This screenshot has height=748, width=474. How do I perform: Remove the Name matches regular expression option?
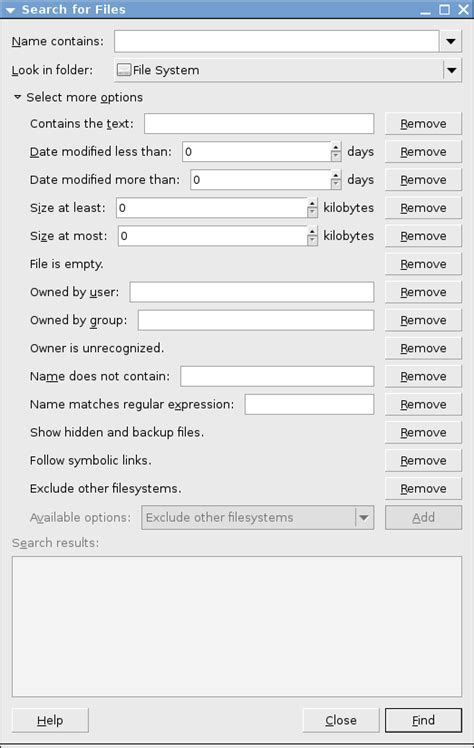[423, 405]
